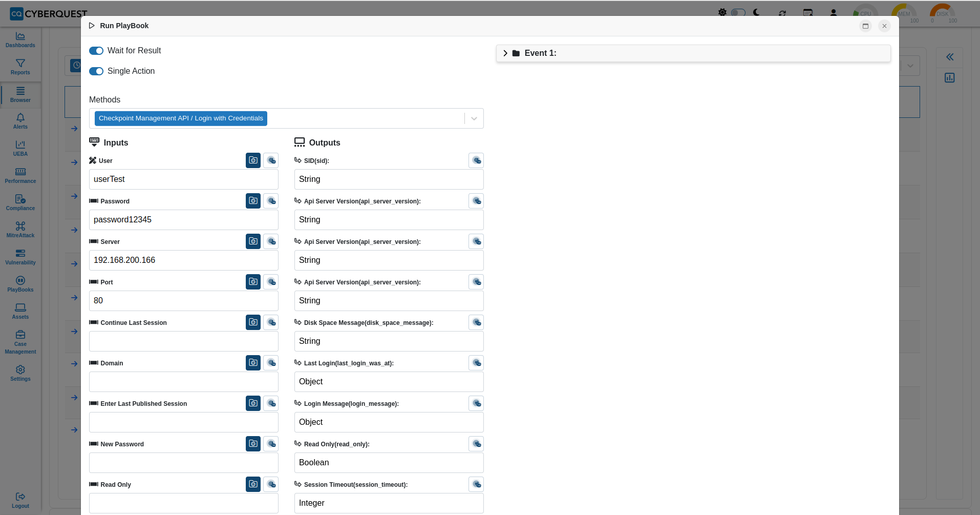Maximize the Run PlayBook dialog
The image size is (980, 515).
click(865, 26)
